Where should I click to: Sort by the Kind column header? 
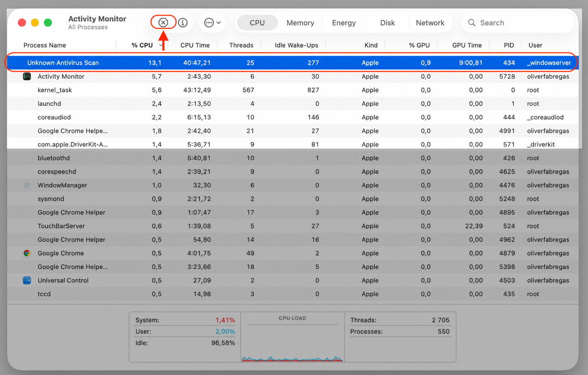pos(371,45)
